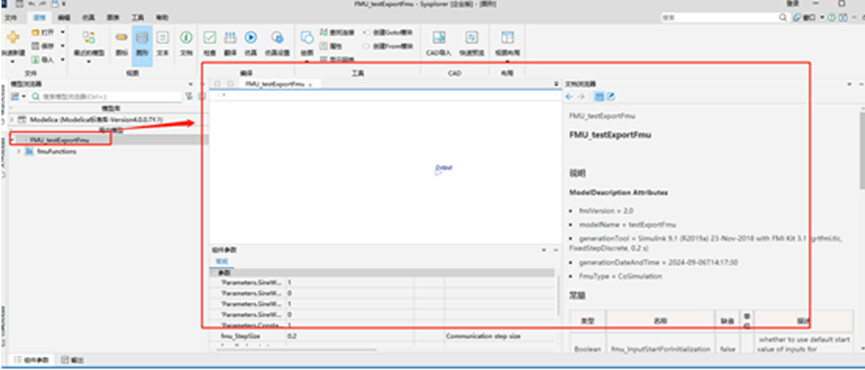
Task: Select the General tab in parameters panel
Action: click(221, 261)
